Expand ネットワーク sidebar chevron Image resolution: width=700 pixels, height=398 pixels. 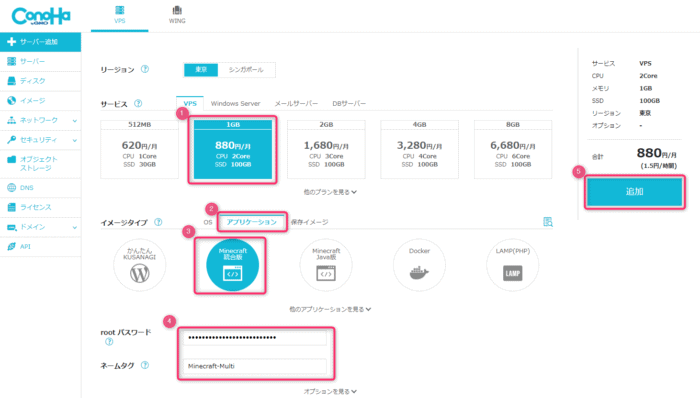[75, 120]
